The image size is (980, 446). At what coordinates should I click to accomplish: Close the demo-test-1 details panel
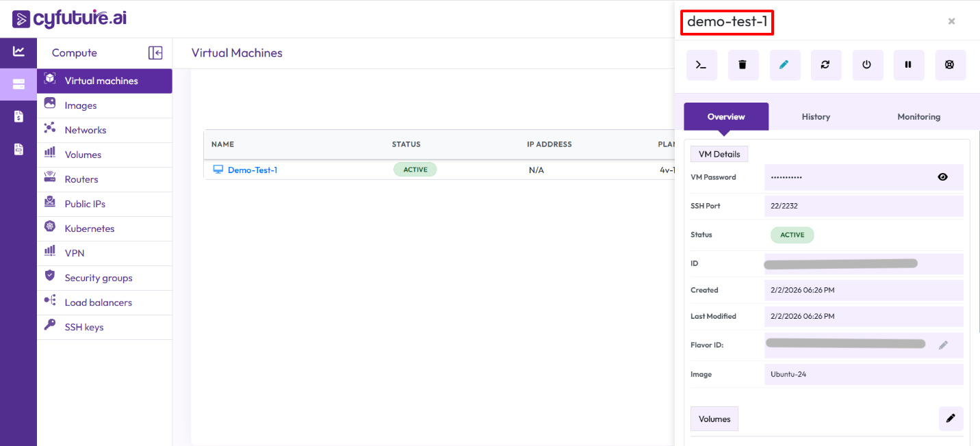951,21
